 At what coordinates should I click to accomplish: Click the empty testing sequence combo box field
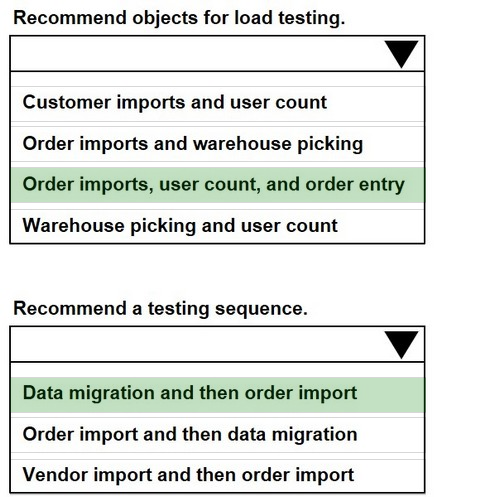click(x=217, y=344)
